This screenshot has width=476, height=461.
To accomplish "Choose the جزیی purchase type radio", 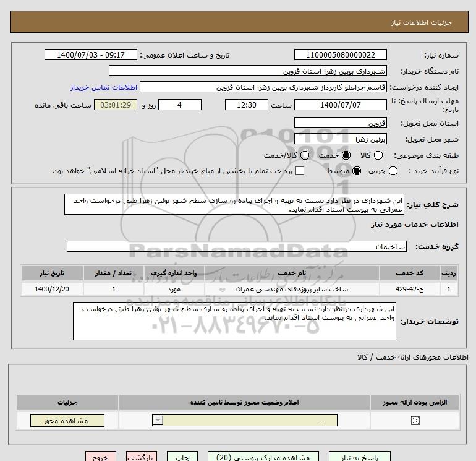I will [x=393, y=171].
